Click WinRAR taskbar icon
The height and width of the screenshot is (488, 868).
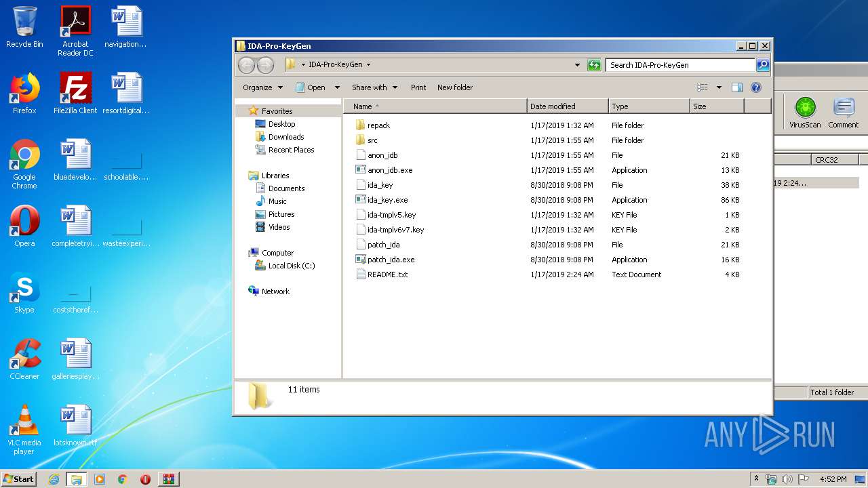[x=168, y=479]
